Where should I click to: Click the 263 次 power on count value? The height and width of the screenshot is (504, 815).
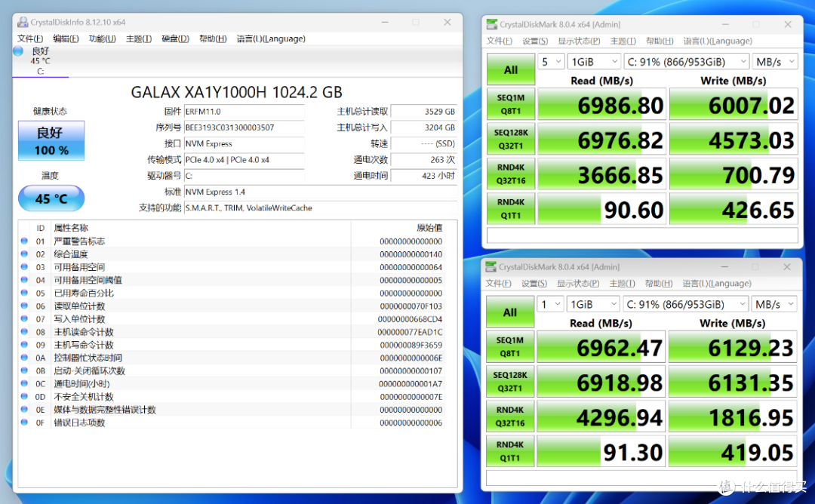pos(423,160)
